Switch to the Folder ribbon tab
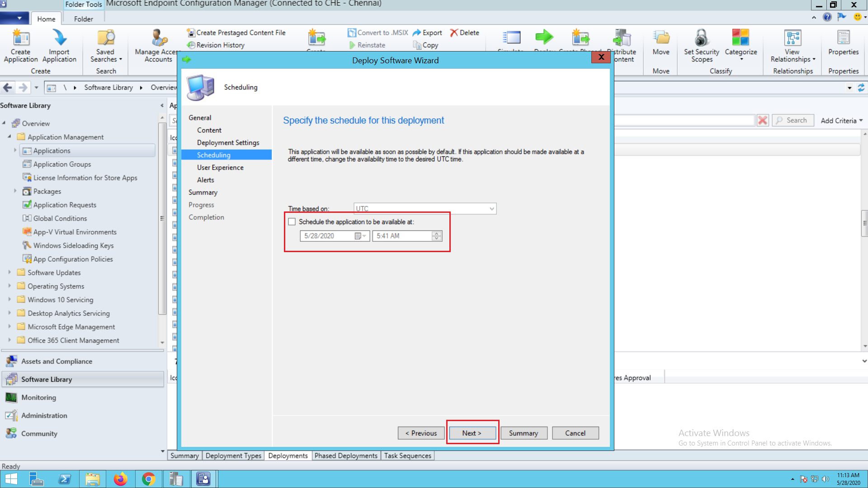Screen dimensions: 868x488 pos(83,19)
